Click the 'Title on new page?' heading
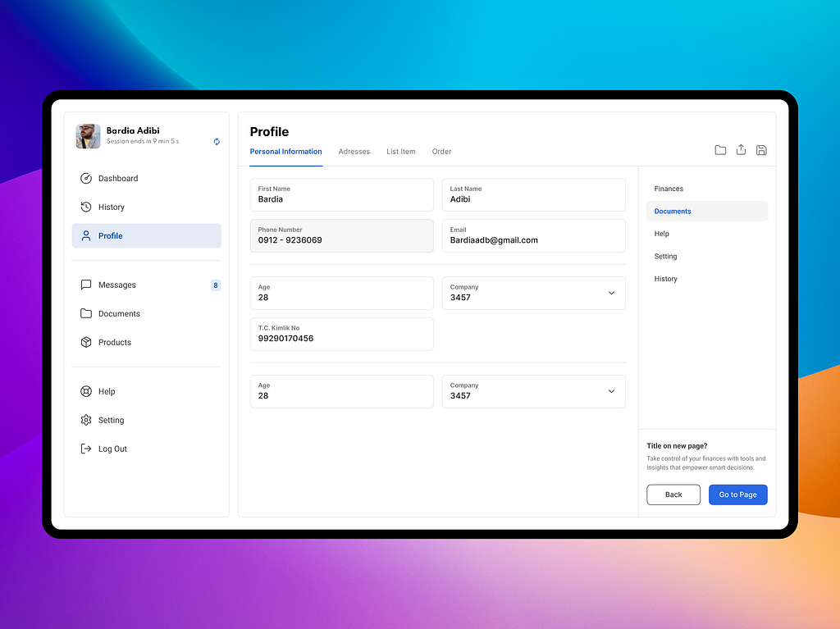This screenshot has width=840, height=629. pos(677,446)
